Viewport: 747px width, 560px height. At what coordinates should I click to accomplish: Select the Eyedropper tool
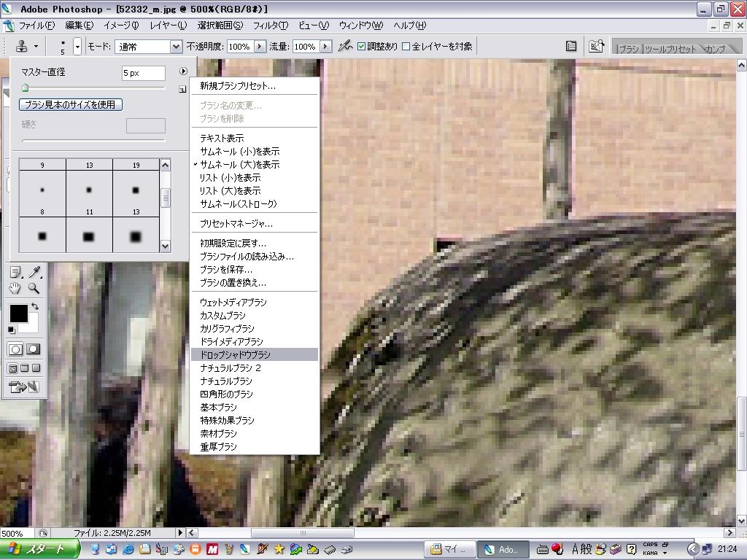click(x=34, y=273)
